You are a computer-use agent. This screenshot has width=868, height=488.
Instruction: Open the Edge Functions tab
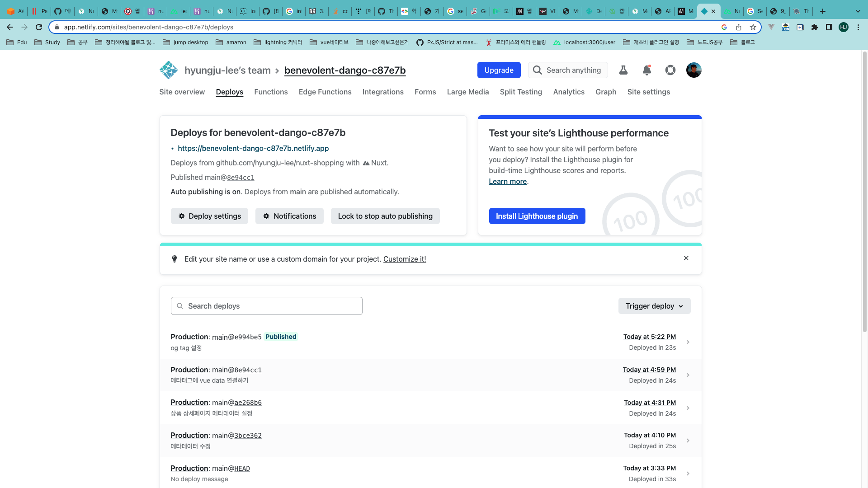tap(325, 92)
